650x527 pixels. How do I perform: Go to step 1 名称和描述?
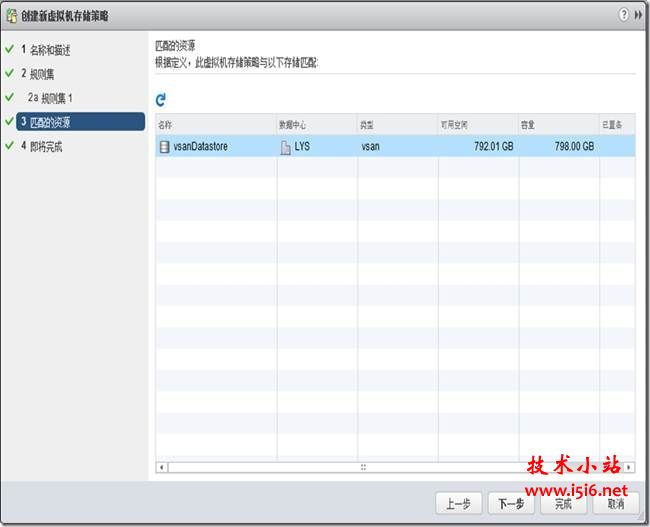pos(46,50)
